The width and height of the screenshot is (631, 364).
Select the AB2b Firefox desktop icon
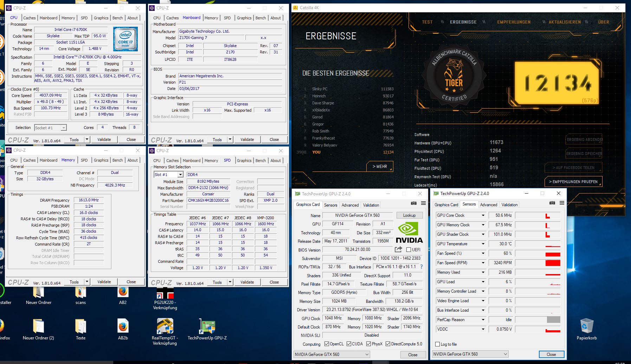(123, 329)
